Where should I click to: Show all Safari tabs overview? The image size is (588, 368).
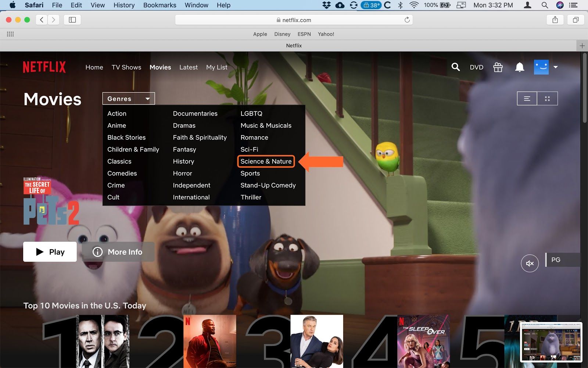coord(576,20)
